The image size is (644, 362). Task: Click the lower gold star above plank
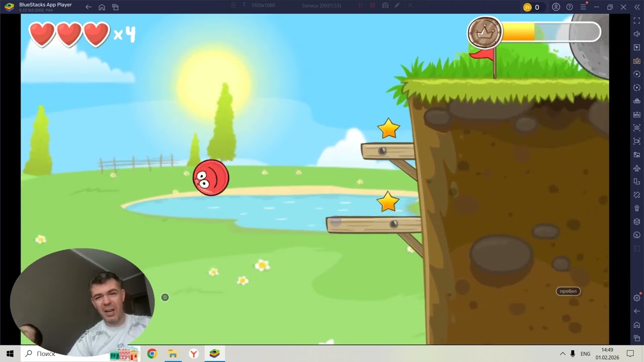[x=388, y=202]
